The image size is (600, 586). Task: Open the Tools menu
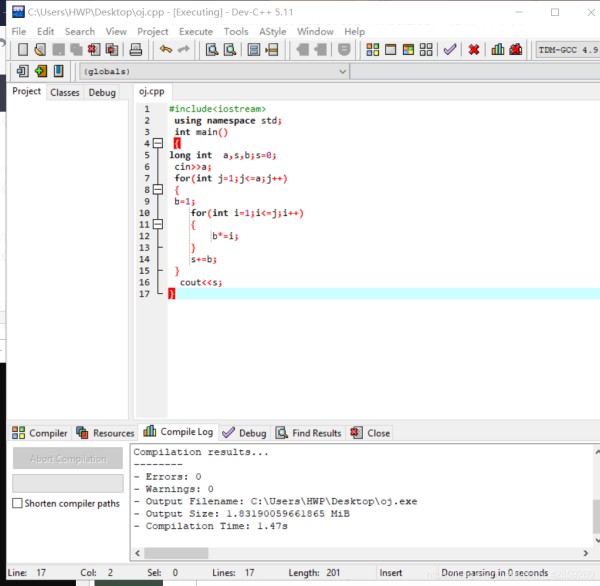[236, 31]
